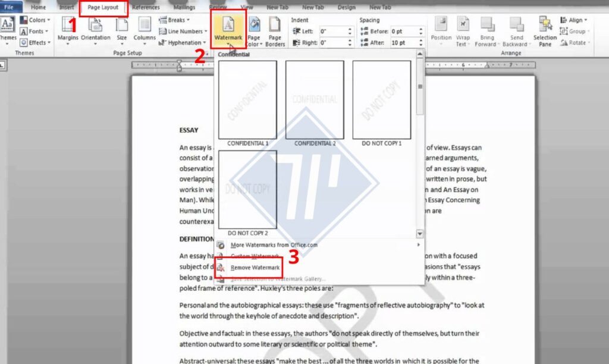Click the Indent Left input field
The width and height of the screenshot is (609, 364).
click(333, 31)
